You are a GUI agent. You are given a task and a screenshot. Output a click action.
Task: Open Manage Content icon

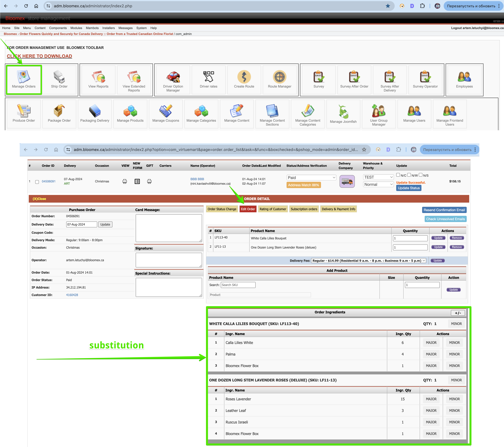click(237, 114)
